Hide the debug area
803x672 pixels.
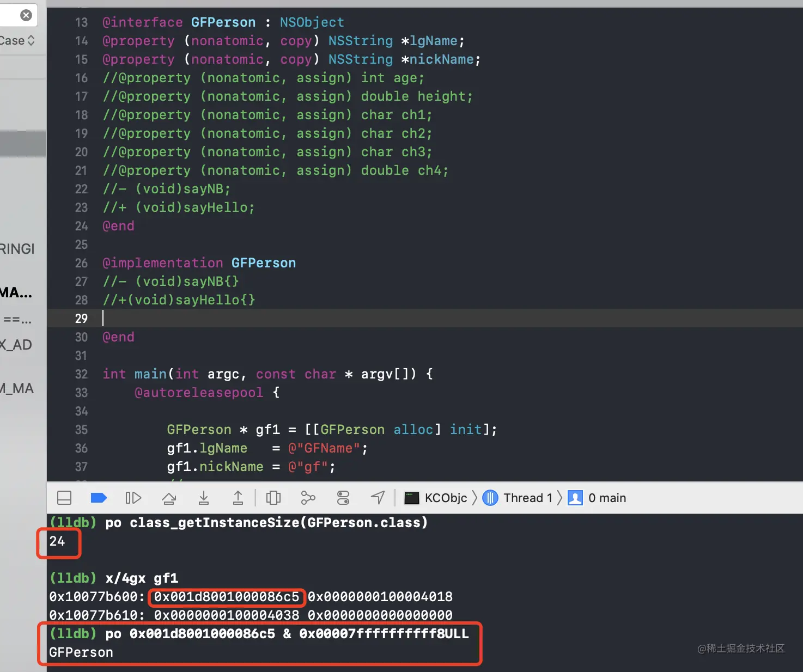(64, 498)
